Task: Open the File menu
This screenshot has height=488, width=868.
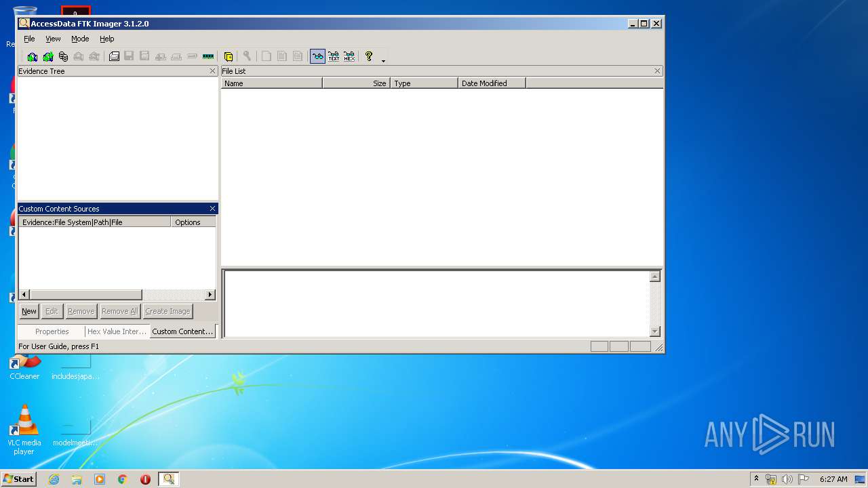Action: point(29,39)
